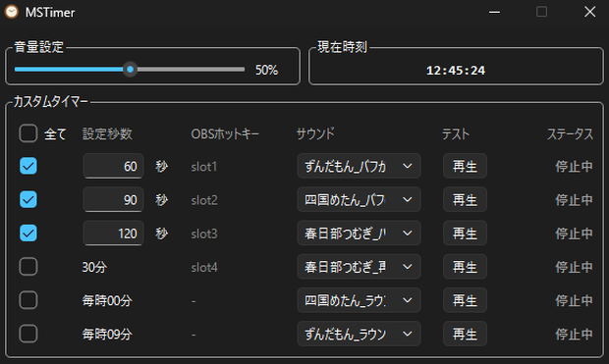Click the ステータス column header
The height and width of the screenshot is (364, 609).
[570, 133]
